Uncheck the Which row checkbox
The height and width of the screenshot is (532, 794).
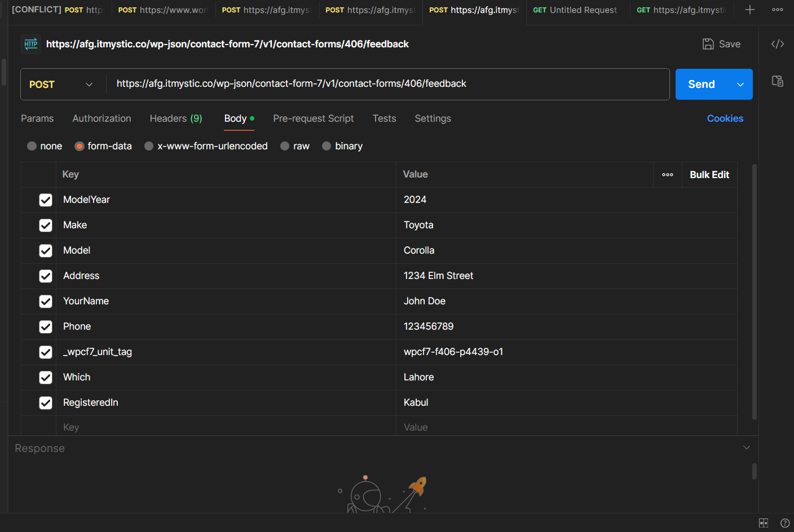[46, 378]
